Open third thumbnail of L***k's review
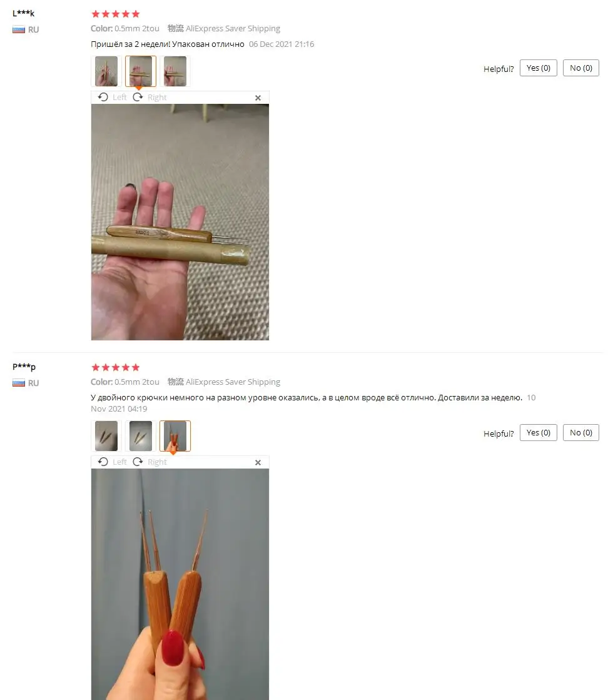This screenshot has height=700, width=613. pyautogui.click(x=175, y=71)
